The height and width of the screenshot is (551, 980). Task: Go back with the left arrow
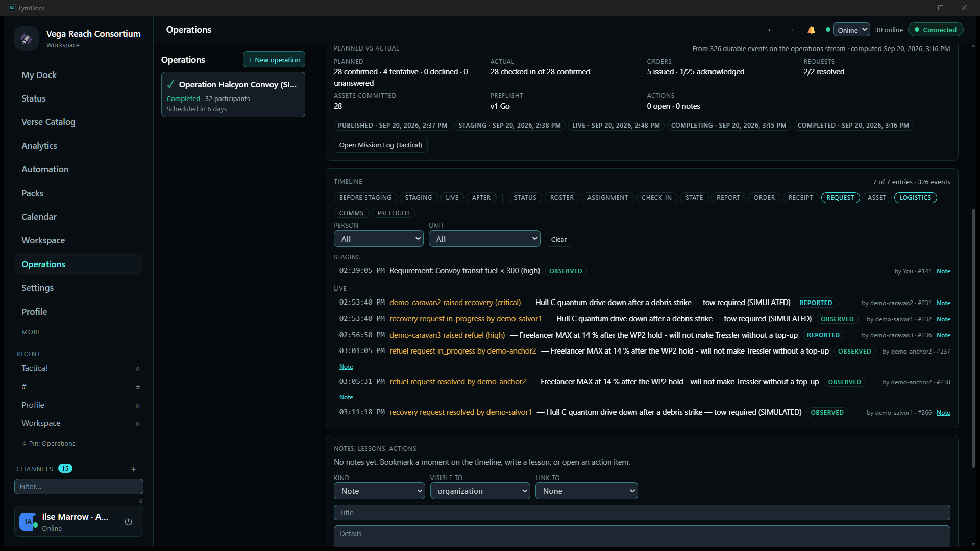click(x=771, y=30)
